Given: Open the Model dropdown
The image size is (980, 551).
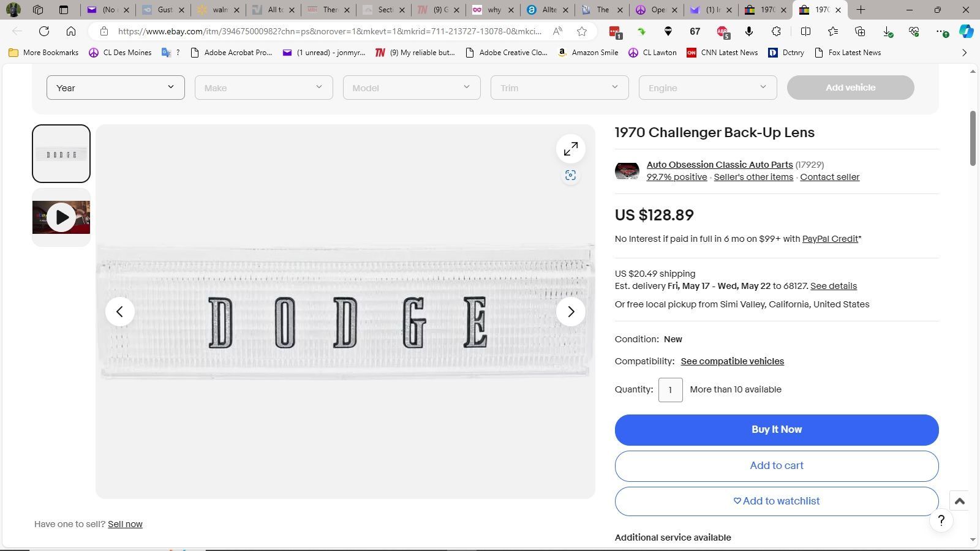Looking at the screenshot, I should 412,88.
